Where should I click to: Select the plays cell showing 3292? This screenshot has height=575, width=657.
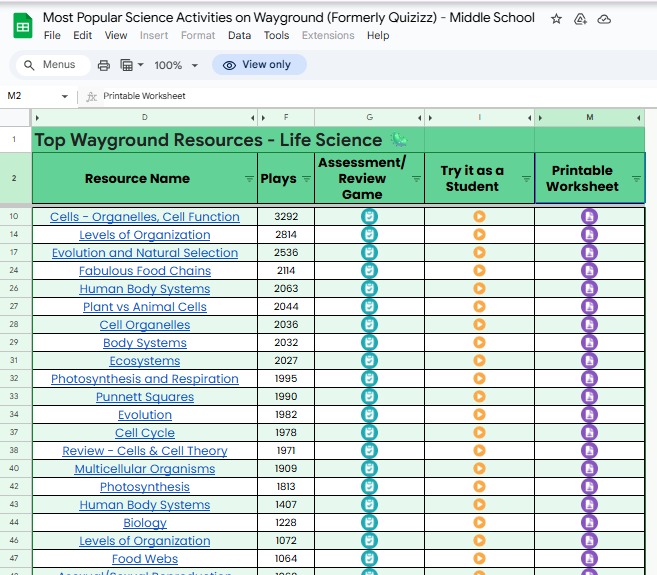pos(286,217)
